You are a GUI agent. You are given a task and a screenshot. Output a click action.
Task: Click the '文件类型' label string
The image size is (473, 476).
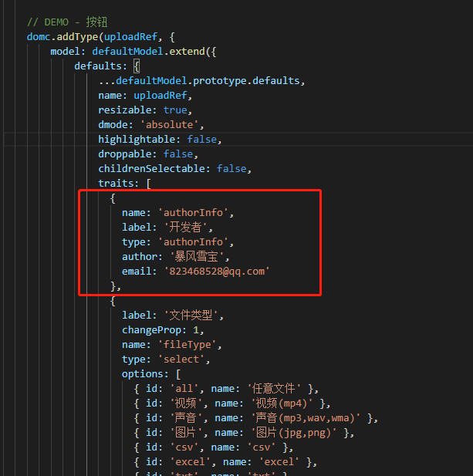coord(193,315)
